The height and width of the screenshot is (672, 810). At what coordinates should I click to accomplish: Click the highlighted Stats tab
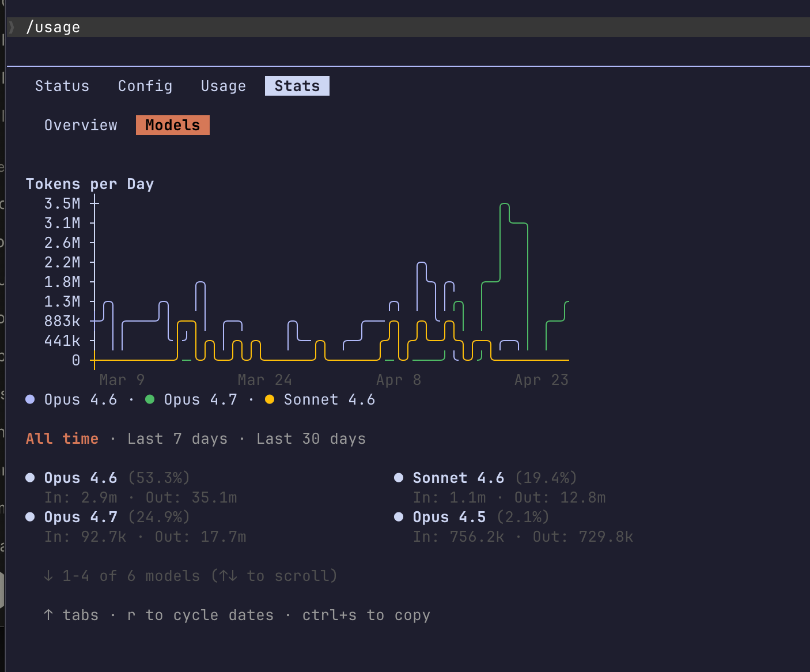click(x=297, y=86)
